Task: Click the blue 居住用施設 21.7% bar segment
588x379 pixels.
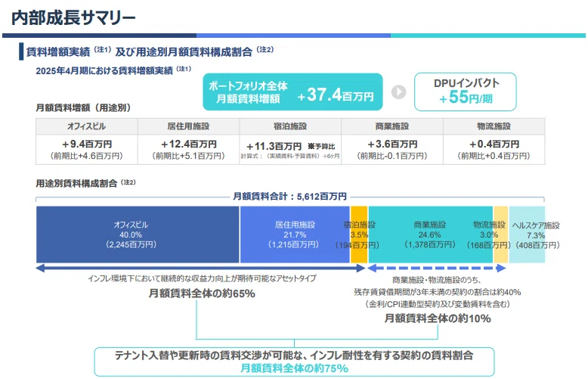Action: pos(295,235)
